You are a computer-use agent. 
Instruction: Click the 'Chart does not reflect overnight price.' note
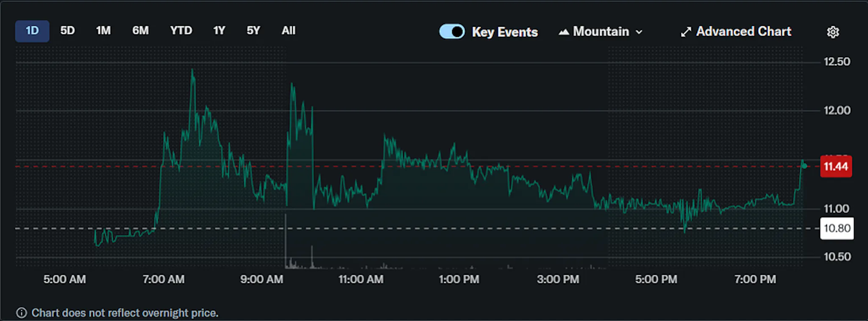pos(125,313)
